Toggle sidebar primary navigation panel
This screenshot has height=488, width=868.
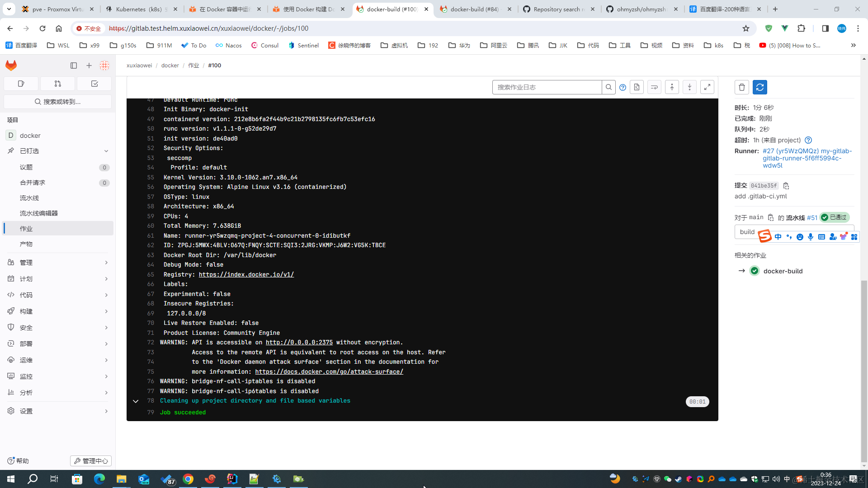tap(73, 65)
